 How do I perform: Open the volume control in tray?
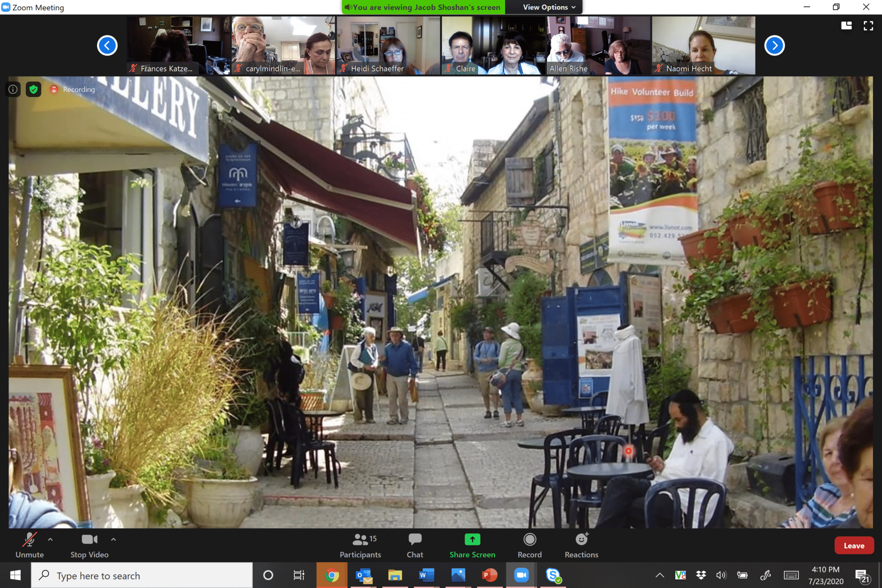point(721,575)
